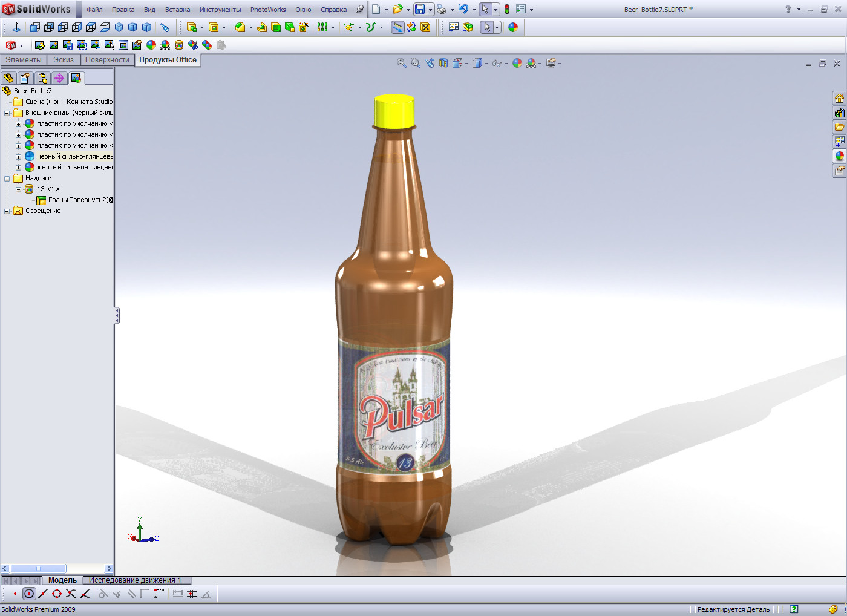Viewport: 847px width, 616px height.
Task: Select the Beer_Bottle7 root node
Action: (27, 91)
